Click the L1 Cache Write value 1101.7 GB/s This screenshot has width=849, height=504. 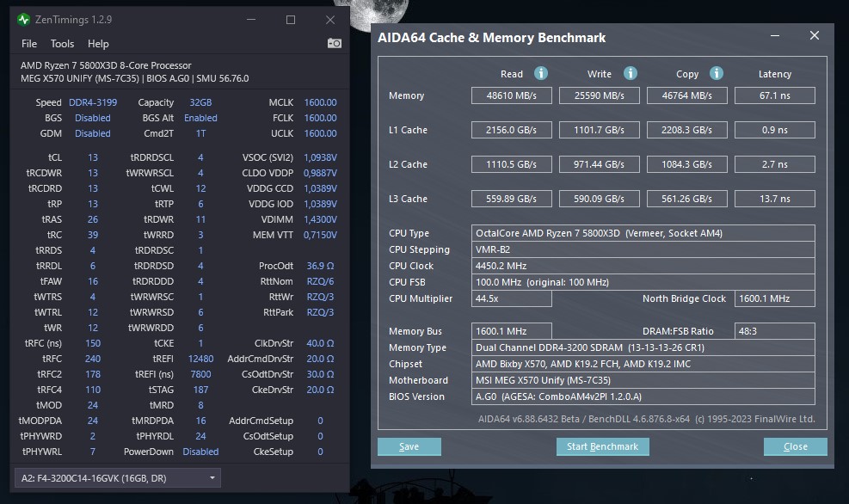coord(600,130)
